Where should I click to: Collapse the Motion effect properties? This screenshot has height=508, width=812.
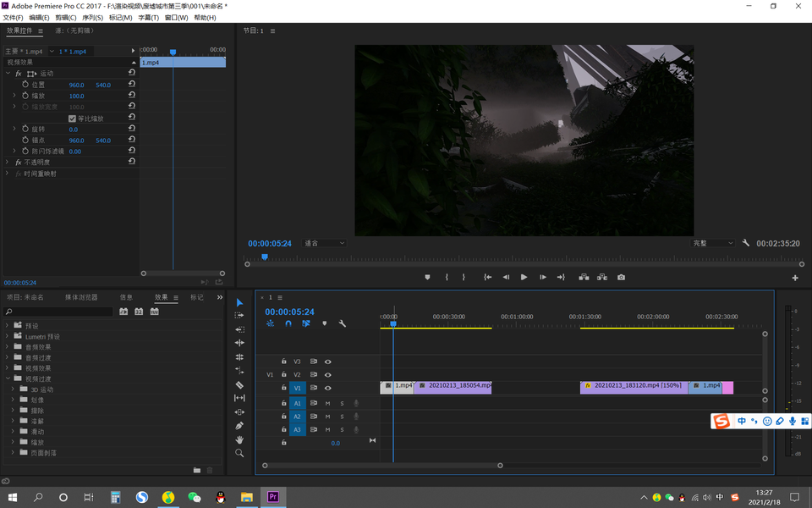point(8,73)
